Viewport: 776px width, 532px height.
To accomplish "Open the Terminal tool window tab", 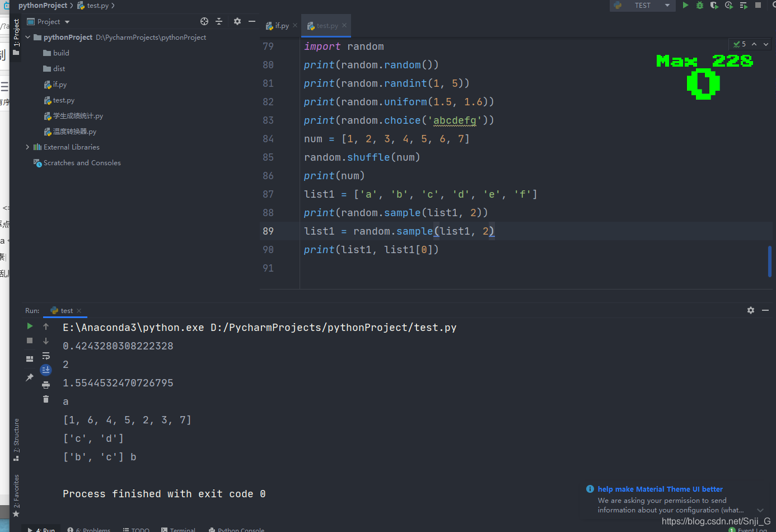I will (178, 530).
